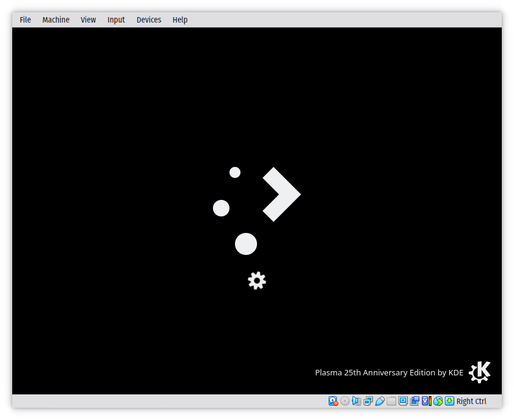Open the Input menu
The height and width of the screenshot is (420, 514).
116,20
